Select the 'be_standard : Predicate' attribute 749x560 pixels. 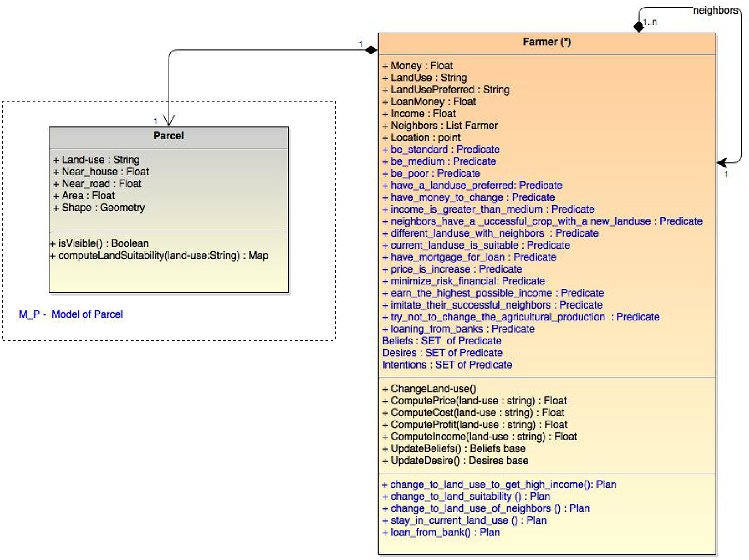441,150
